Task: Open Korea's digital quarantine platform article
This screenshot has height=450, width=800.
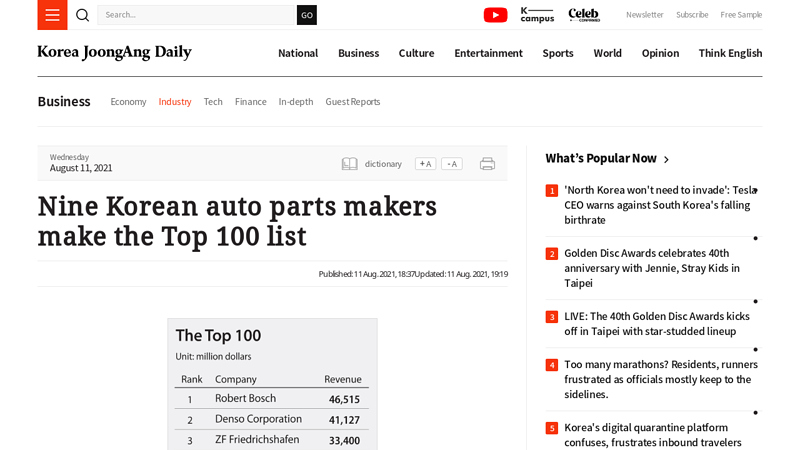Action: 653,435
